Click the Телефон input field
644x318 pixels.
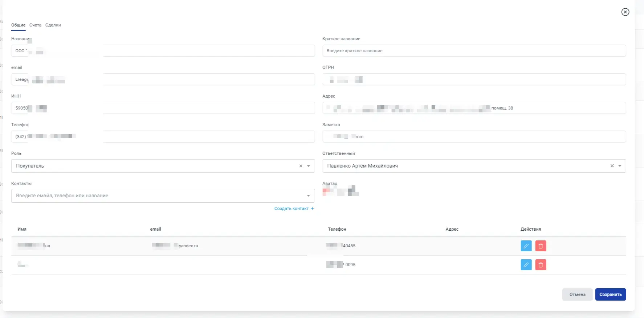pyautogui.click(x=163, y=137)
